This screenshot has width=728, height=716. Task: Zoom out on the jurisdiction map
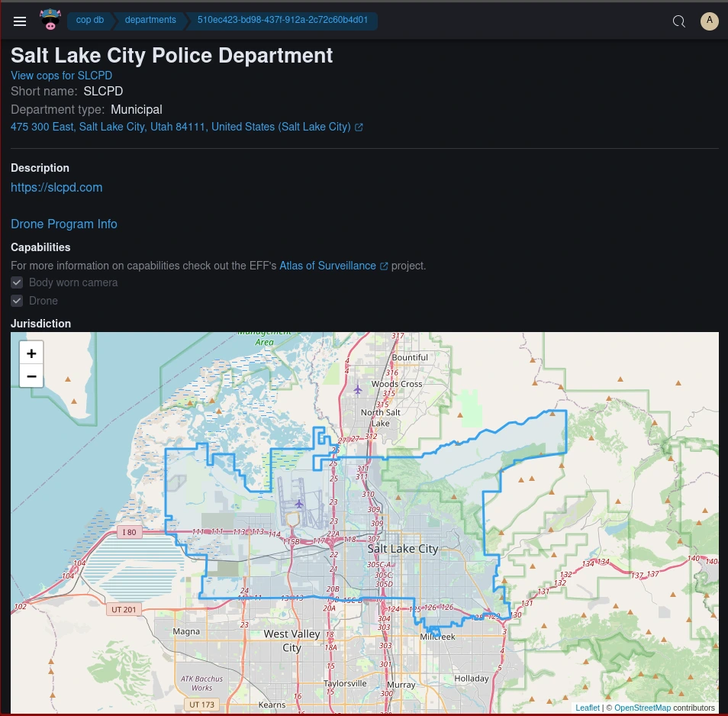[x=31, y=376]
